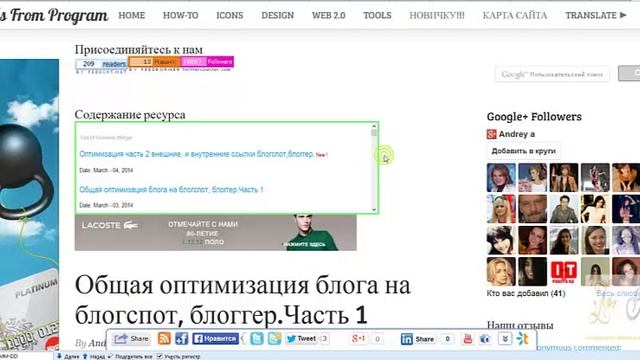
Task: Click the orange FeedBurner readers counter badge
Action: 154,62
